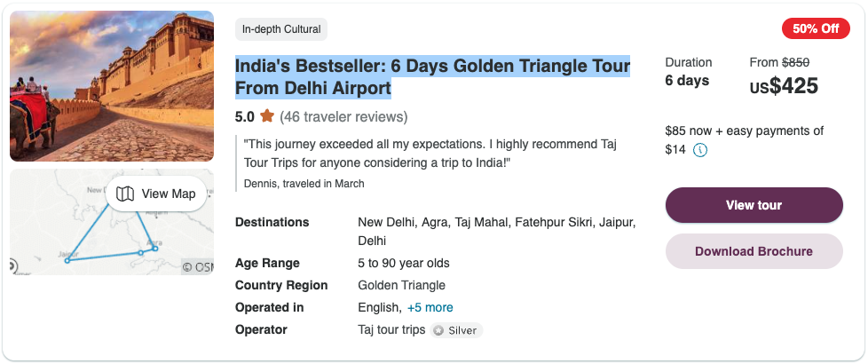Click the In-depth Cultural tag
The width and height of the screenshot is (868, 364).
coord(281,29)
